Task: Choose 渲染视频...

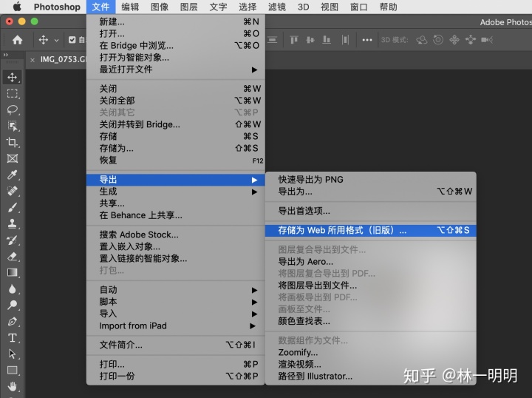Action: click(370, 364)
